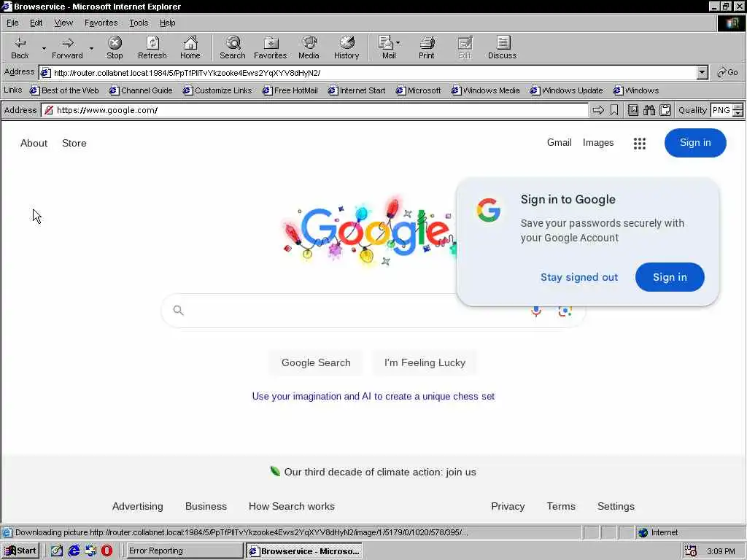Screen dimensions: 747x560
Task: Click Stay signed out
Action: click(x=578, y=277)
